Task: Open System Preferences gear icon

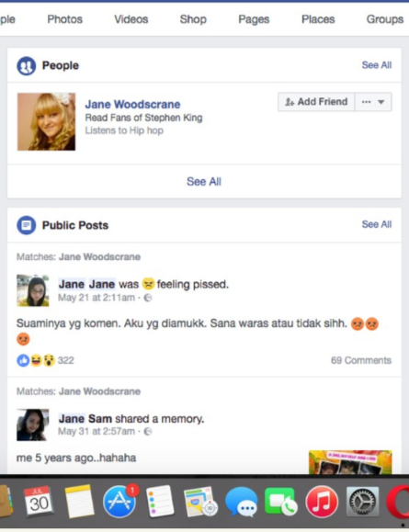Action: (362, 502)
